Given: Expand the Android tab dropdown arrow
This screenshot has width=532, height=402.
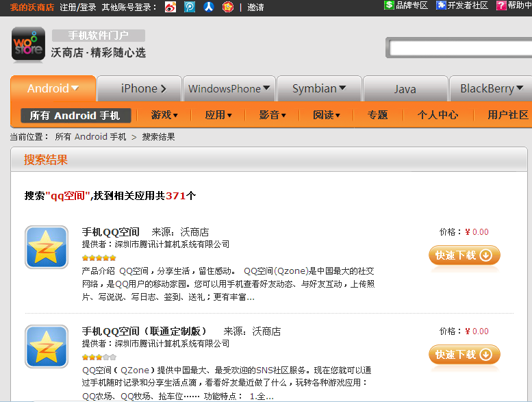Looking at the screenshot, I should pyautogui.click(x=75, y=88).
